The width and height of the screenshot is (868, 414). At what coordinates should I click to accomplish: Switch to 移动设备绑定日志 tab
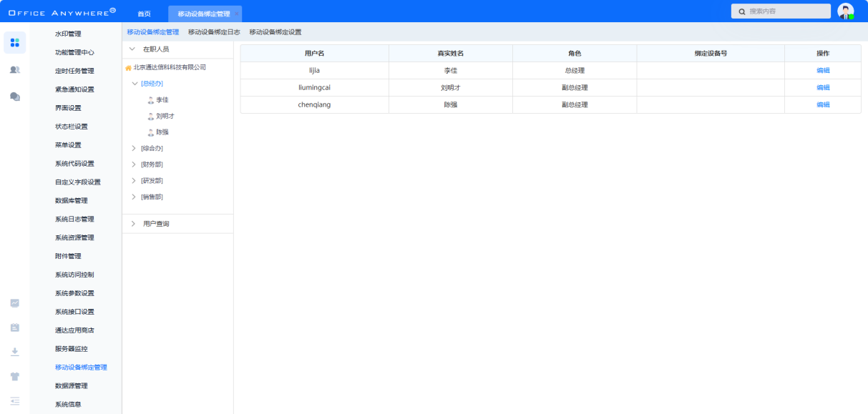coord(214,32)
